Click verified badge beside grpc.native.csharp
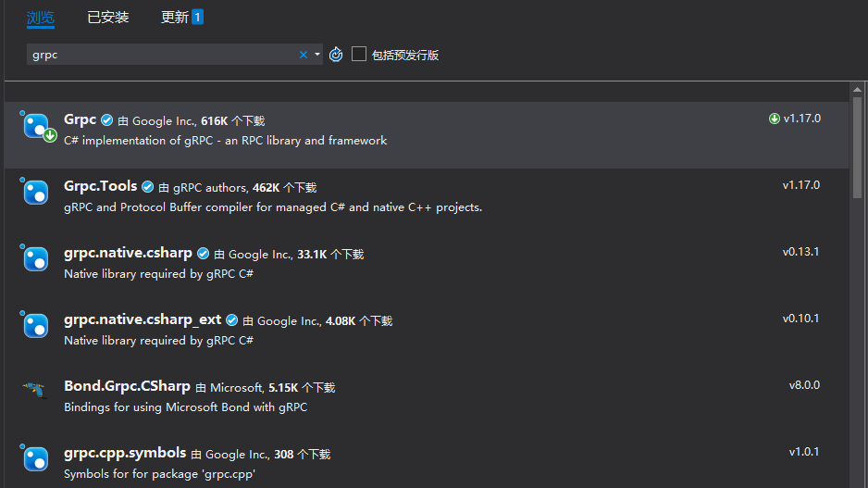The width and height of the screenshot is (868, 488). tap(204, 253)
